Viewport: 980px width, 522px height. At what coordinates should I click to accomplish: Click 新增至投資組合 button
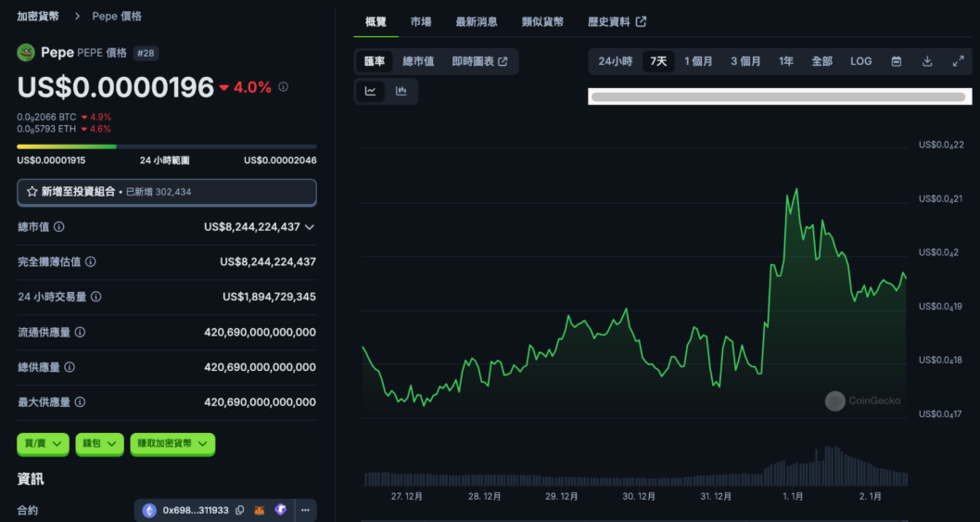click(x=167, y=192)
